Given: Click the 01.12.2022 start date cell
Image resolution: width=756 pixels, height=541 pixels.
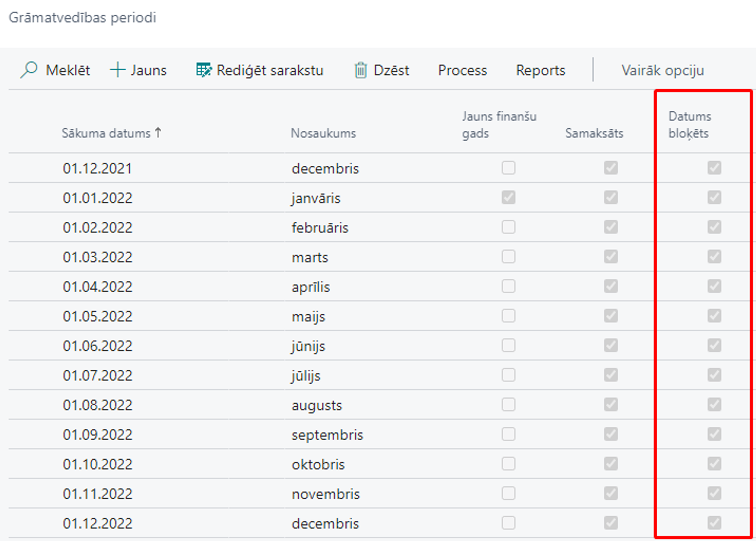Looking at the screenshot, I should tap(98, 524).
